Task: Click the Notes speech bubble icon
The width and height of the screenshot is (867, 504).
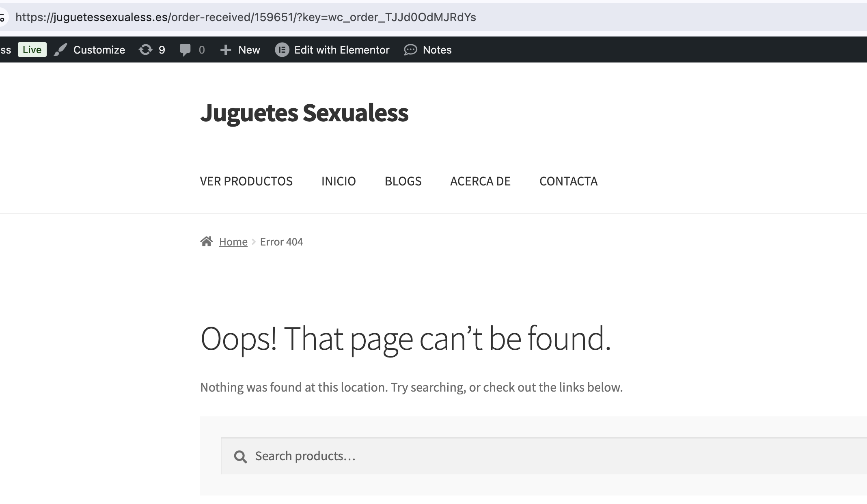Action: click(410, 50)
